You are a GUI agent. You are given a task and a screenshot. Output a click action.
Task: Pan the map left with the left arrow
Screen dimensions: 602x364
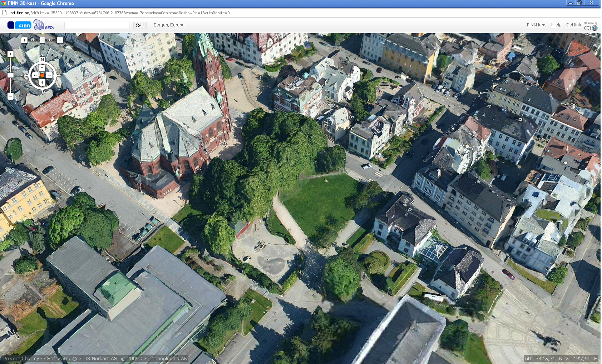point(35,75)
